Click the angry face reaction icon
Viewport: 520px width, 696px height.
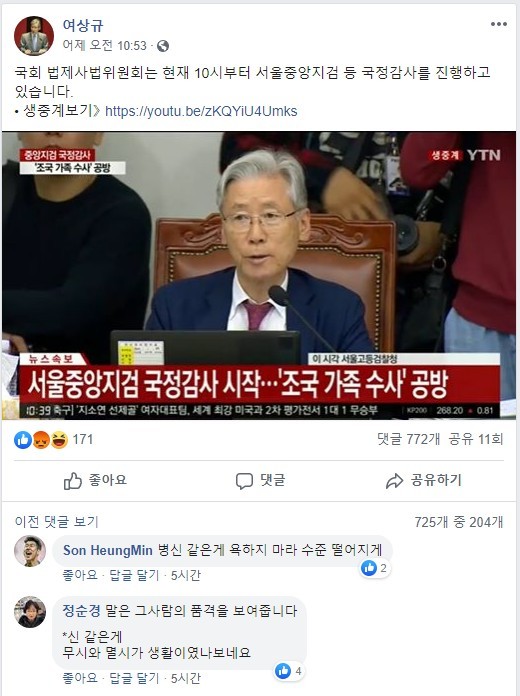(x=41, y=439)
